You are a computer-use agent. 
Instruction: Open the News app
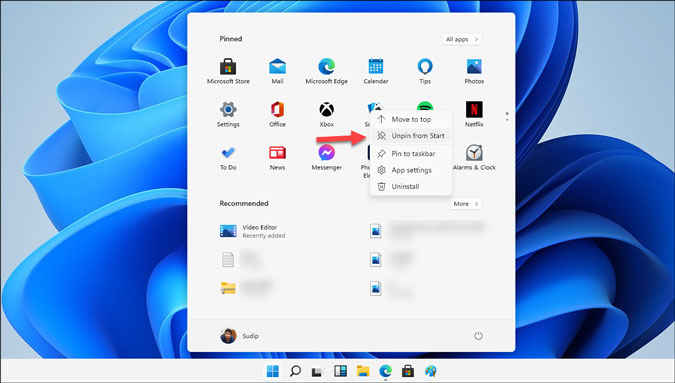pyautogui.click(x=277, y=158)
